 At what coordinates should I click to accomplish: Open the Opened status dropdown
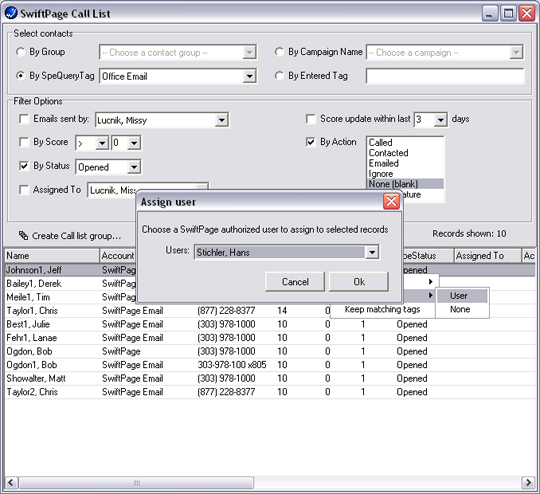pos(134,167)
